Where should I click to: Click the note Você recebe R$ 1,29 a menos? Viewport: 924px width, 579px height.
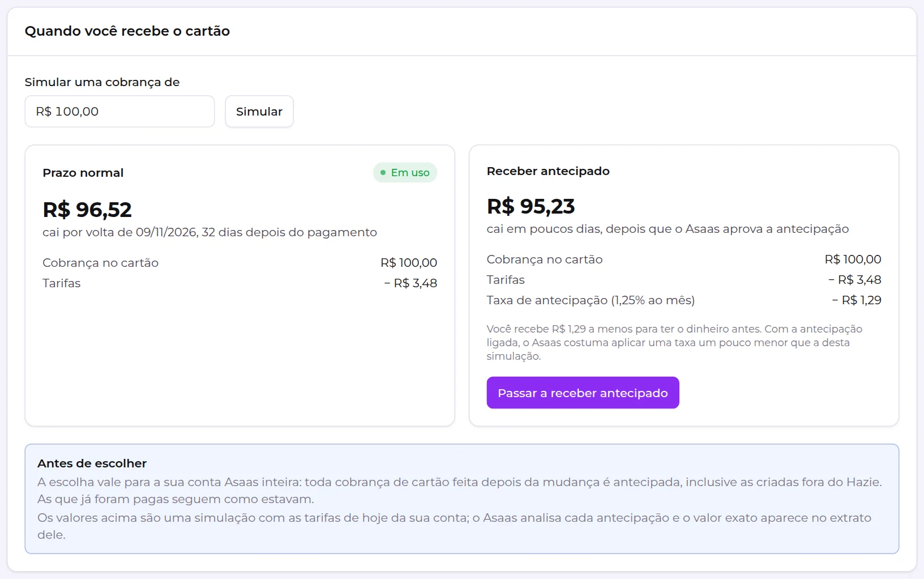pos(674,343)
